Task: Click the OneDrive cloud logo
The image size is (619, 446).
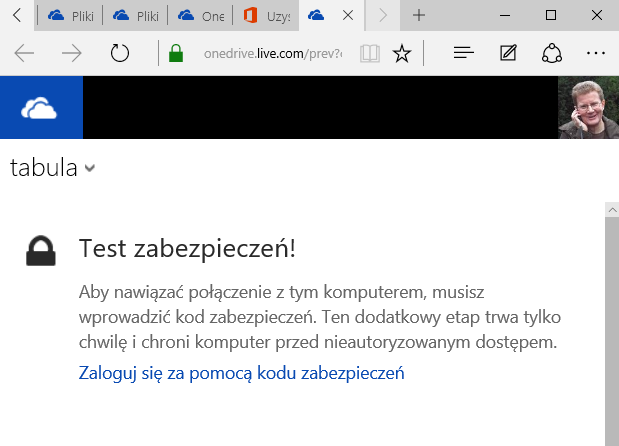Action: 41,108
